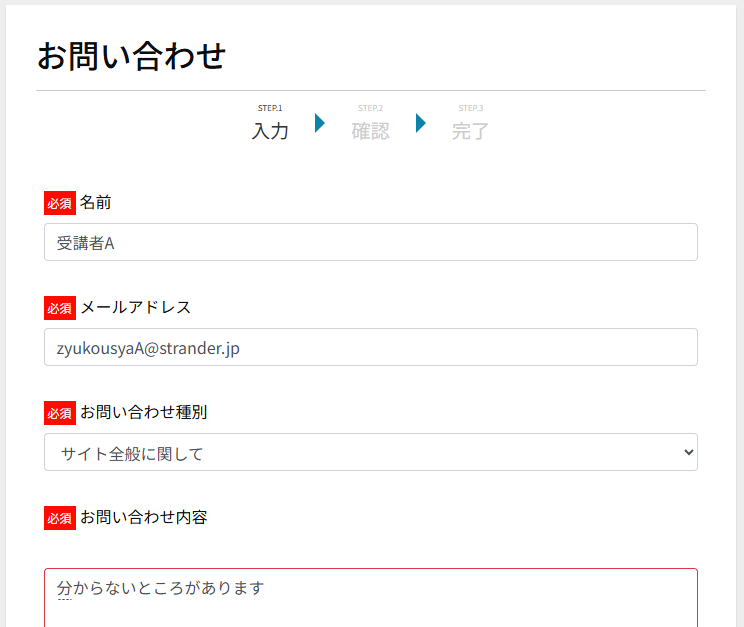Click the お問い合わせ内容 field label
The image size is (744, 627).
pyautogui.click(x=143, y=517)
